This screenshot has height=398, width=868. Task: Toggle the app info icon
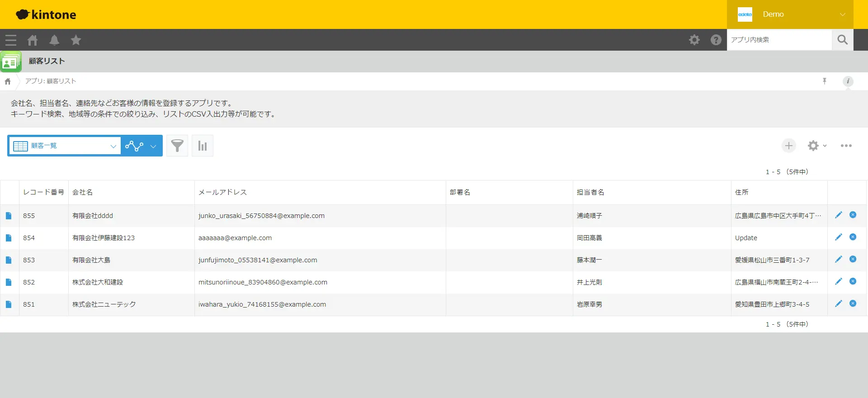[x=848, y=81]
